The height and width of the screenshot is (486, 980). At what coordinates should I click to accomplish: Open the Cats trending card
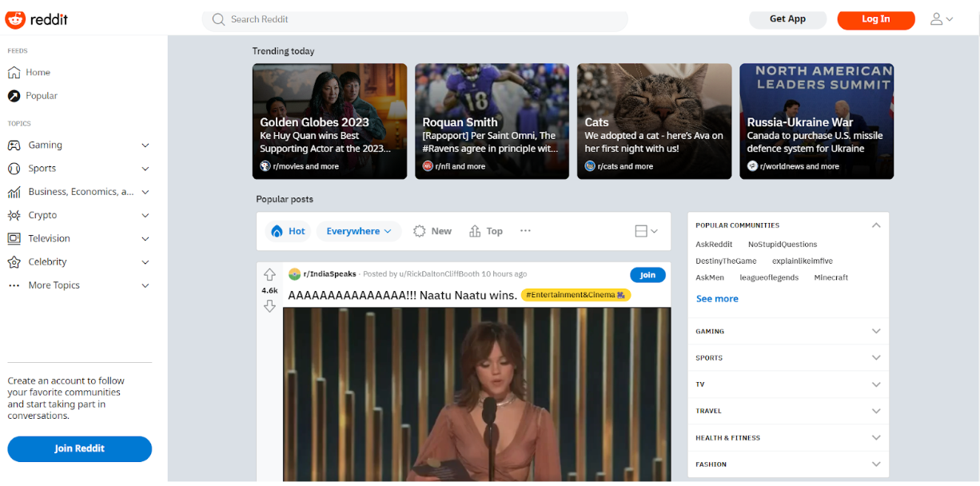(654, 121)
